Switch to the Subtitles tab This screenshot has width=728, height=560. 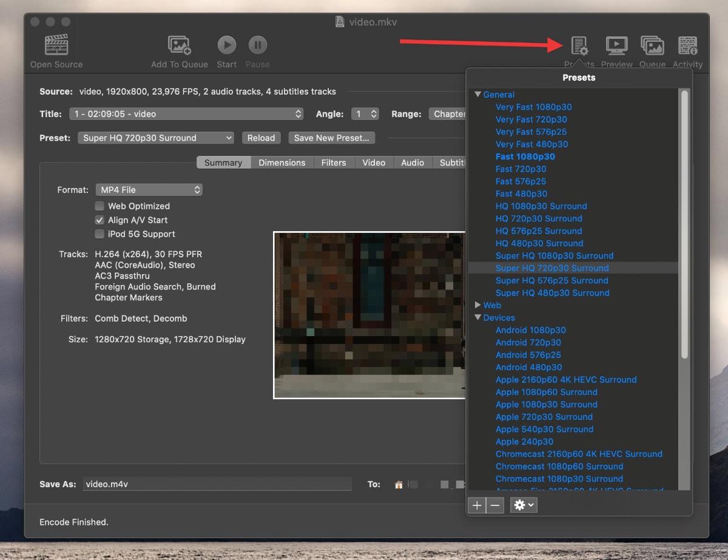tap(450, 163)
